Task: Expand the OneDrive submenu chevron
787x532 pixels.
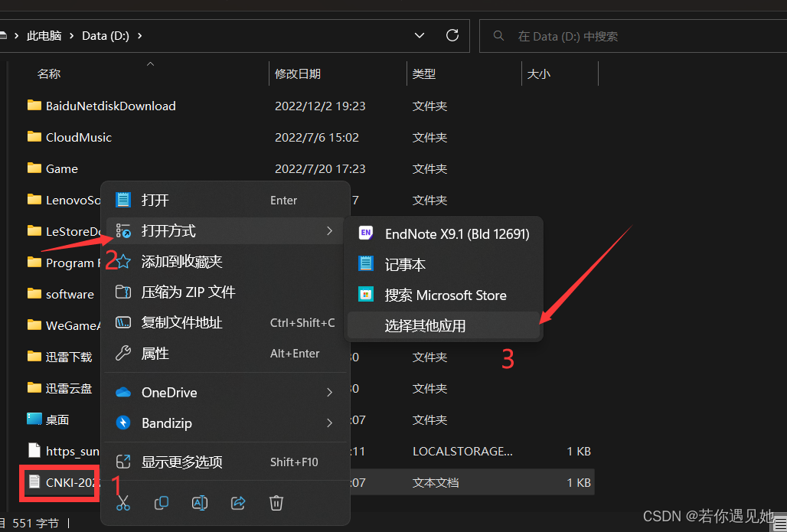Action: pyautogui.click(x=328, y=392)
